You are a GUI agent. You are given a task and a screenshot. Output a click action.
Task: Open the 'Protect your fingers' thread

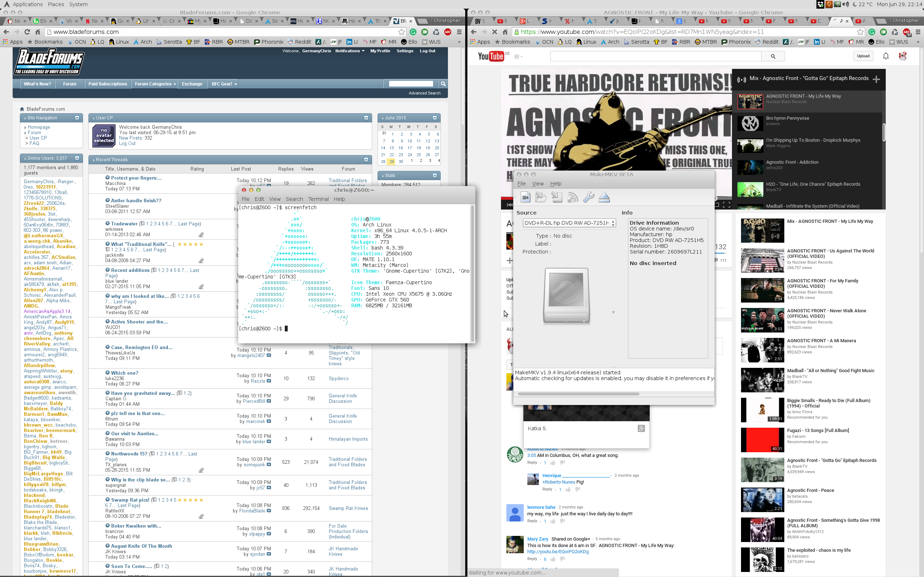tap(136, 178)
